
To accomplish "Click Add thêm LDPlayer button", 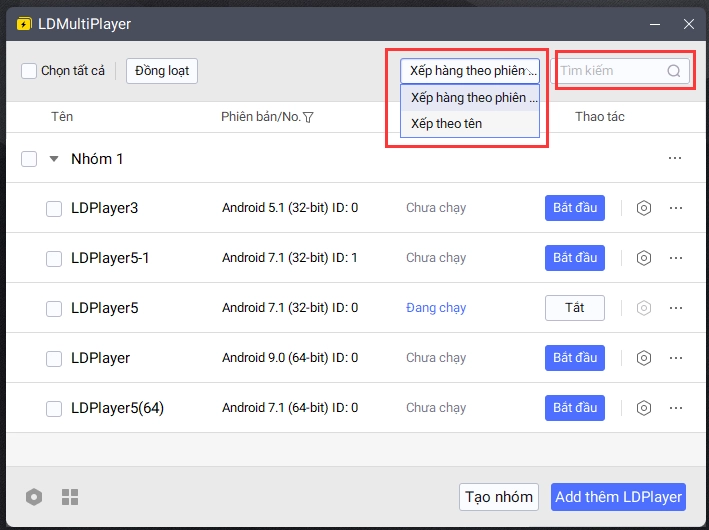I will (x=618, y=497).
